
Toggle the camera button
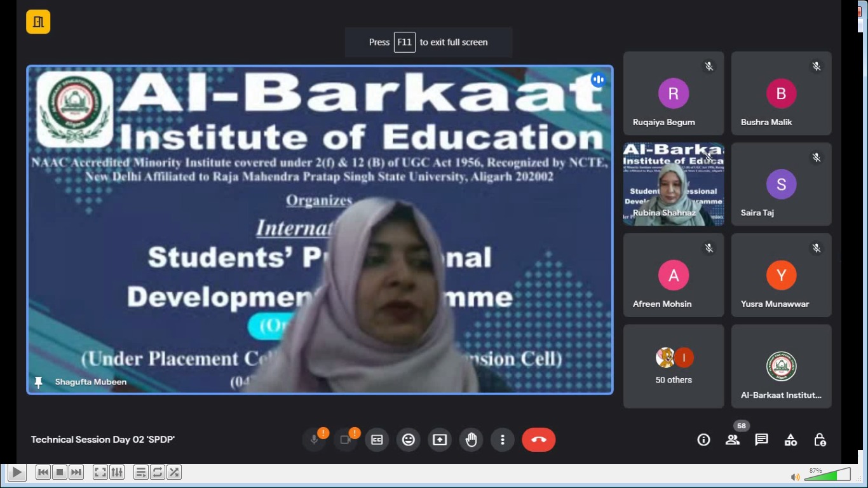point(346,440)
